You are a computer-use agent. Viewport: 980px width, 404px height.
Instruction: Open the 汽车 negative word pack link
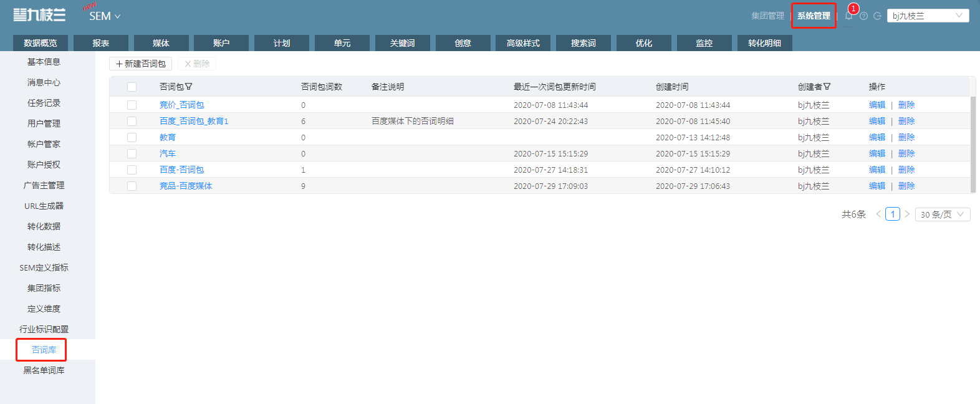click(168, 153)
